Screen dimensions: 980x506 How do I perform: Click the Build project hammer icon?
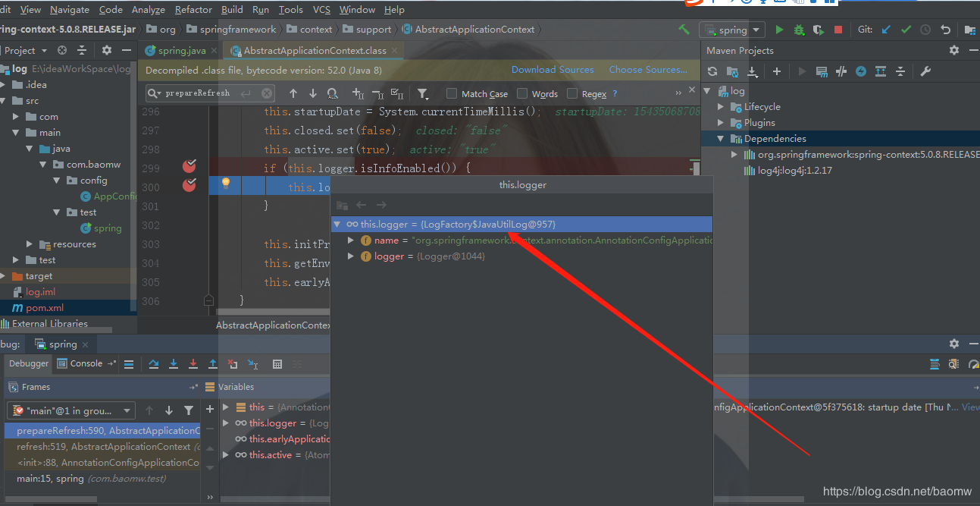point(684,30)
